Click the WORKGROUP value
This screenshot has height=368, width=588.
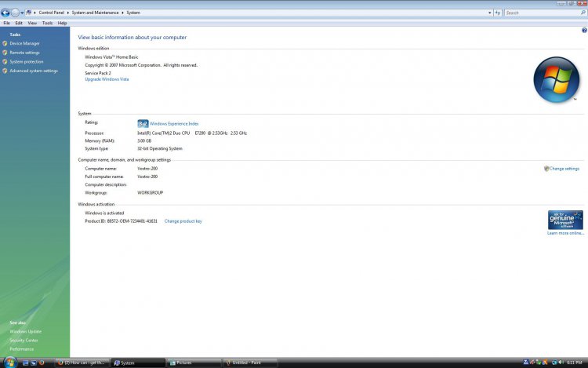tap(150, 193)
